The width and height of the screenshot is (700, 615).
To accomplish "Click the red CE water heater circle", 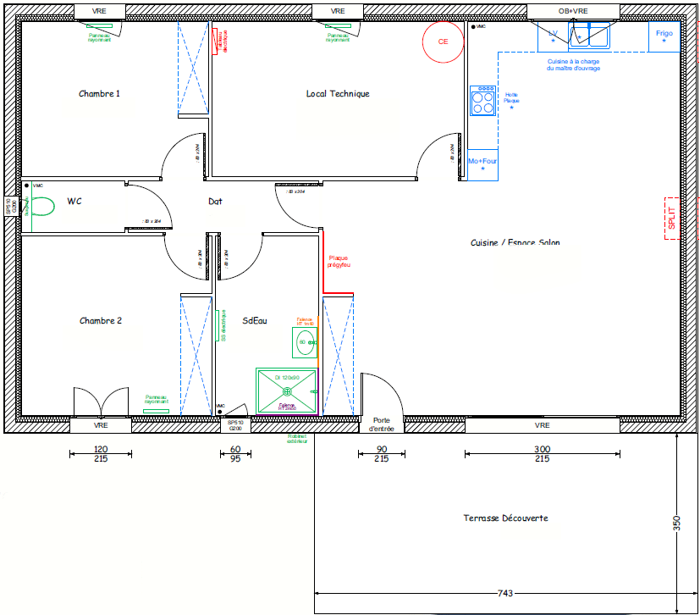I will click(442, 42).
